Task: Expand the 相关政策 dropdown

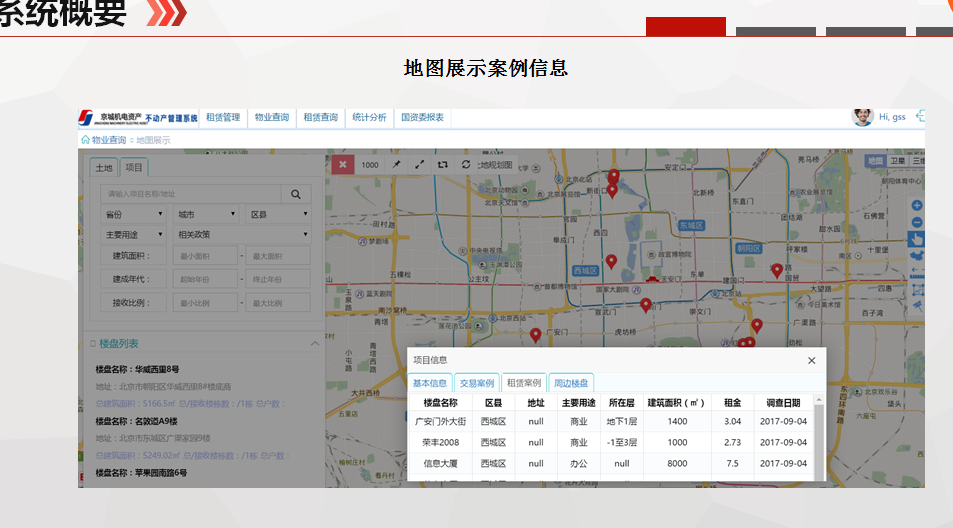Action: pos(241,234)
